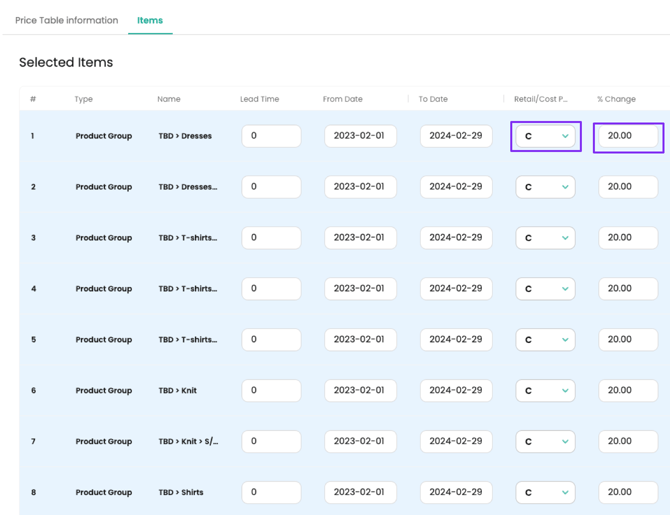
Task: Click the Name column header
Action: pyautogui.click(x=168, y=99)
